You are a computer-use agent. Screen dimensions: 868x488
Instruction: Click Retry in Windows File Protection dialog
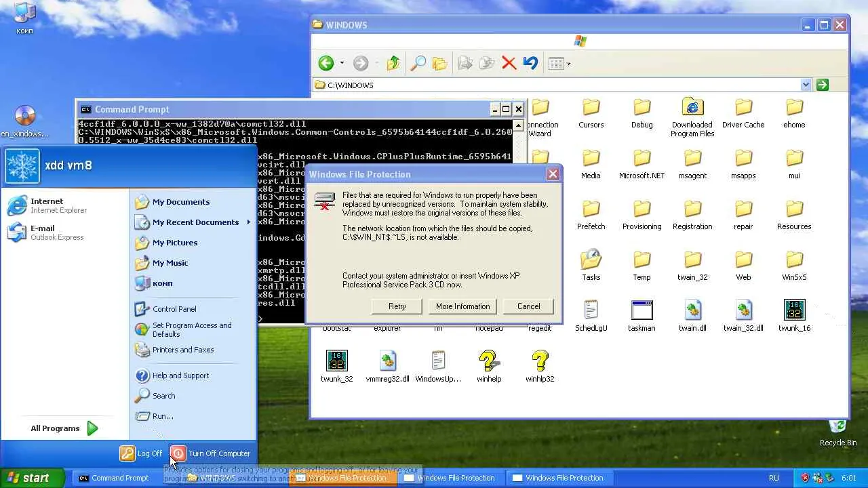pos(397,306)
